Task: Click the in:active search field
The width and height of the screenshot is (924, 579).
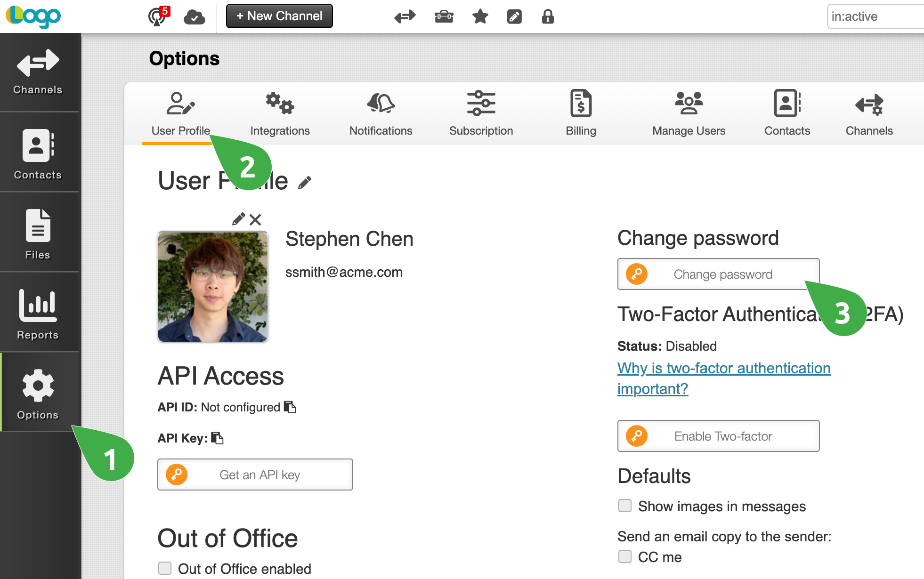Action: [x=876, y=16]
